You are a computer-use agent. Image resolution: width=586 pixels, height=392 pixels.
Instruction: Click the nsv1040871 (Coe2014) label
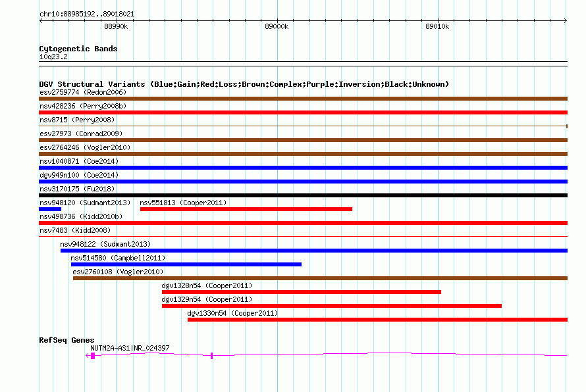tap(79, 161)
